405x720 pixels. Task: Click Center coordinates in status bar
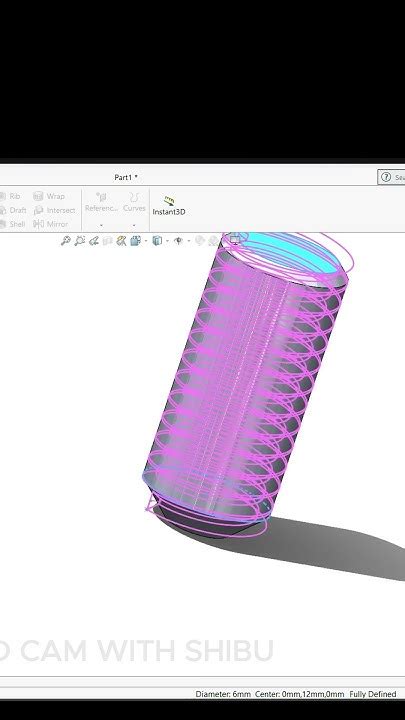[x=299, y=694]
